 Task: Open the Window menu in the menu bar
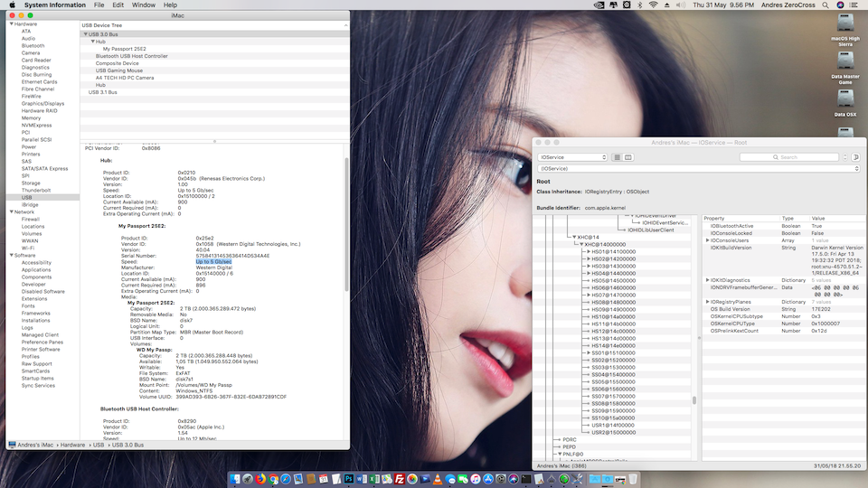143,5
